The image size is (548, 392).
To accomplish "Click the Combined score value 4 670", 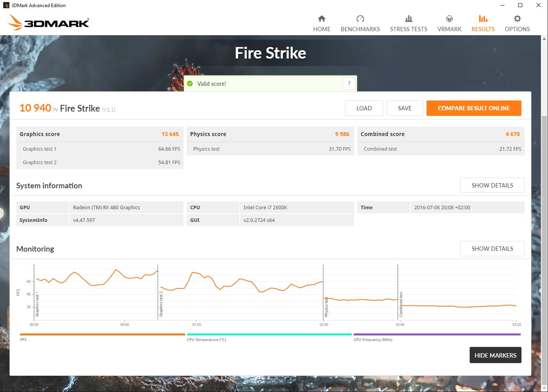I will coord(513,134).
